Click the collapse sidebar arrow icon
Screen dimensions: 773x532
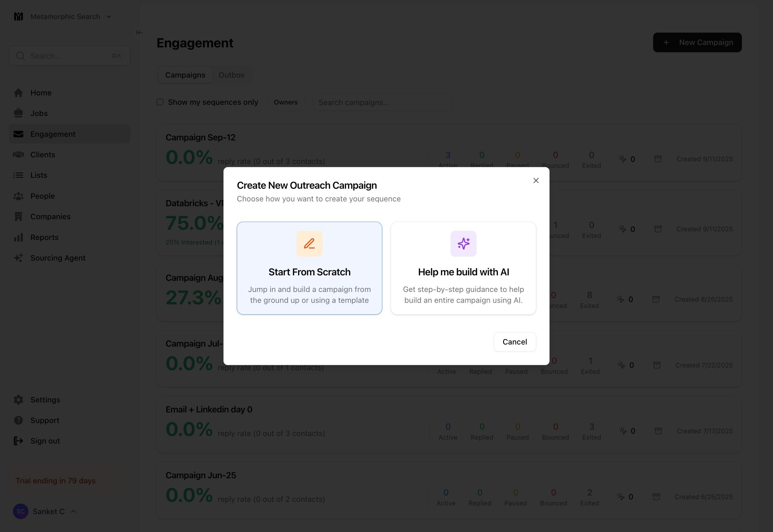139,32
